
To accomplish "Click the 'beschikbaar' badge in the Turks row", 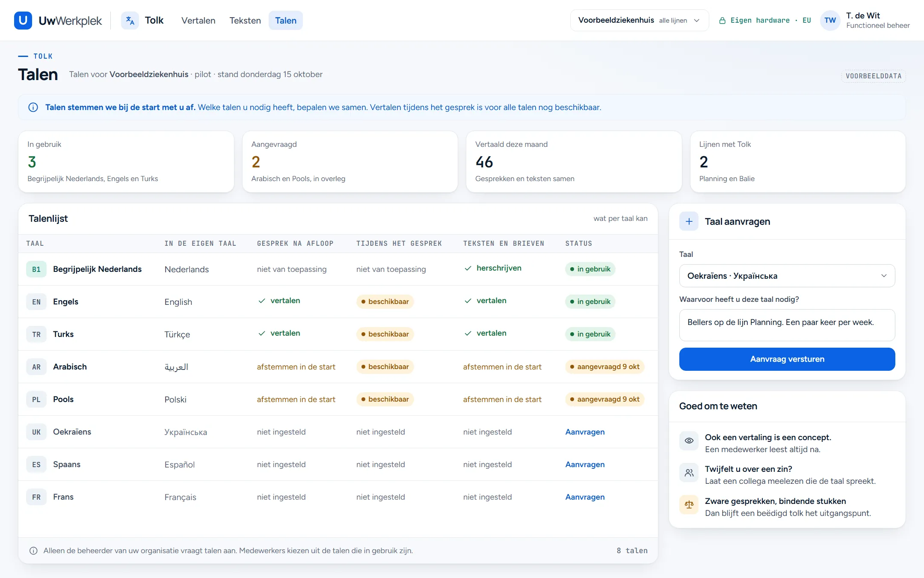I will tap(385, 334).
